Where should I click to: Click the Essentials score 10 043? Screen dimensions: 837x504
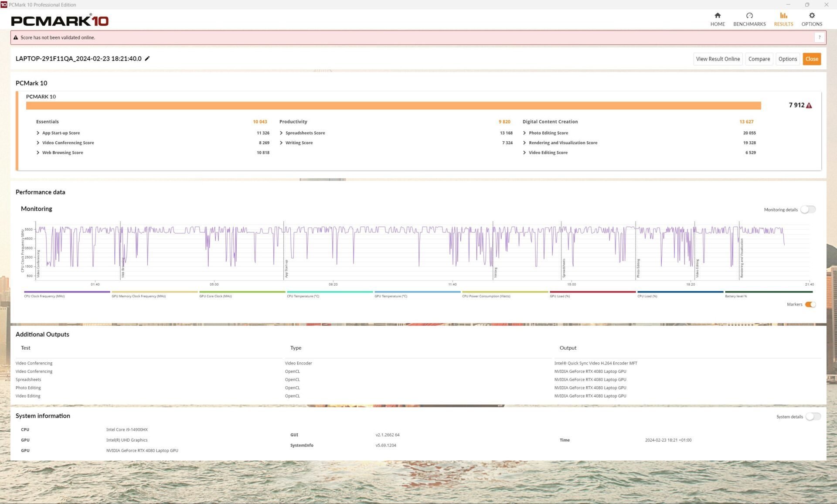[260, 122]
